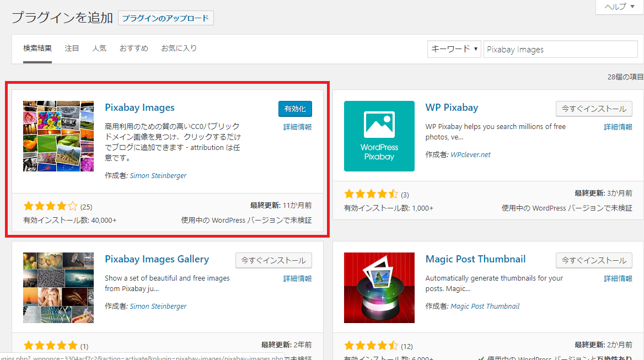The image size is (644, 360).
Task: Install Pixabay Images Gallery plugin now
Action: tap(273, 260)
